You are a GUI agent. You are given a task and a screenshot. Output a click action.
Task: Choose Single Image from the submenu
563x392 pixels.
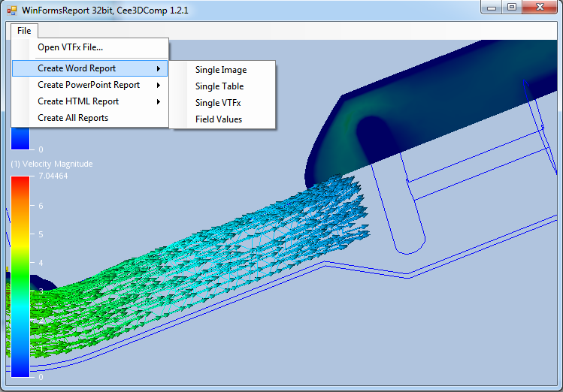220,70
